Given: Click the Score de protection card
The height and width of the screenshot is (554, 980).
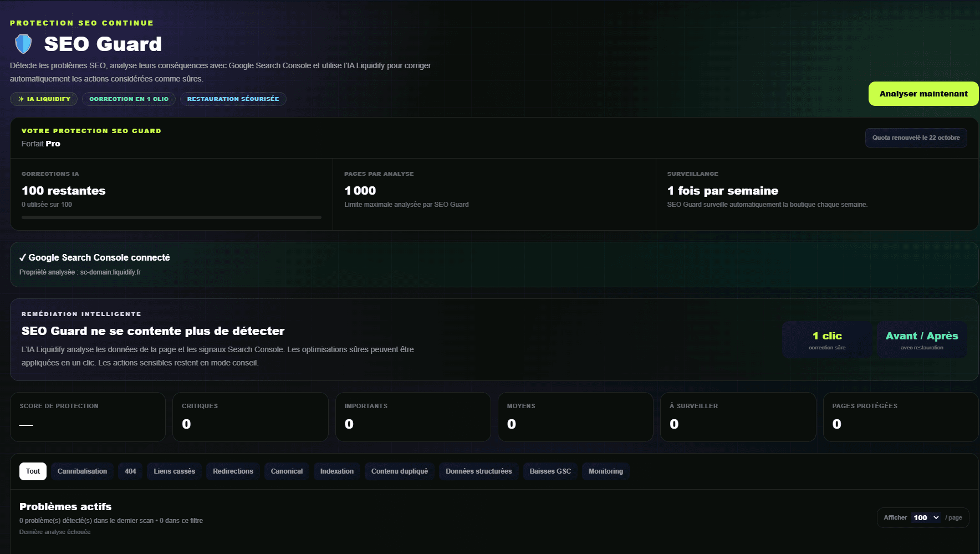Looking at the screenshot, I should 88,417.
